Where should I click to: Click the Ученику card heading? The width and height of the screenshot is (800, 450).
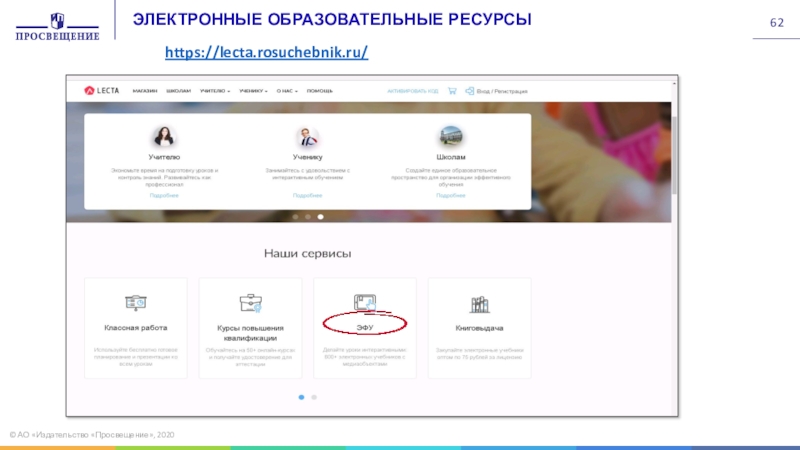coord(308,157)
